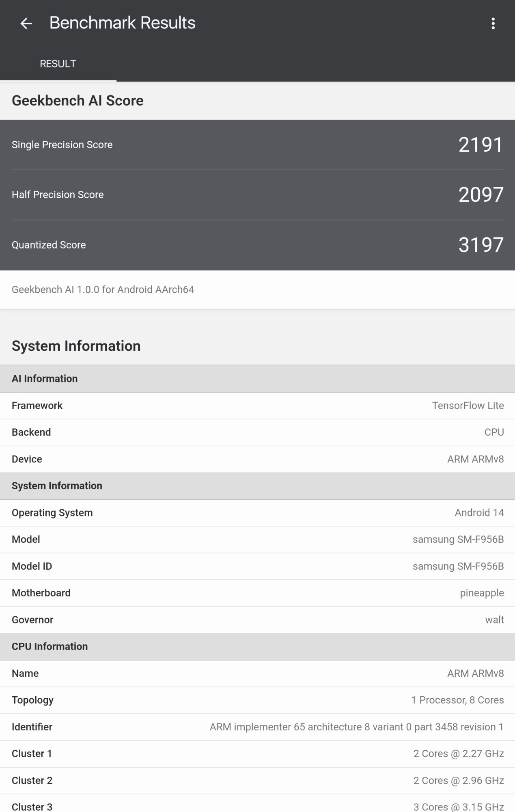
Task: Tap the Cluster 2 label
Action: [32, 781]
